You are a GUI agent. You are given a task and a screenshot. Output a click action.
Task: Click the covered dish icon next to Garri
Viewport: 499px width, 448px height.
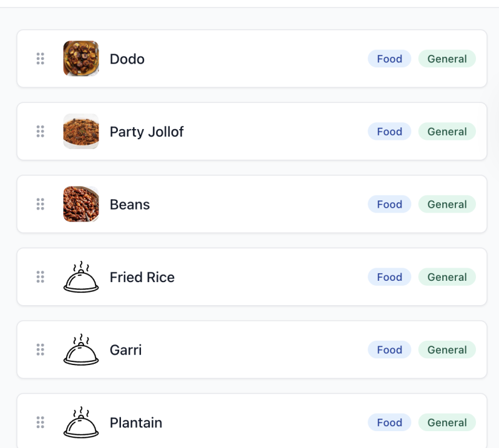click(x=81, y=350)
